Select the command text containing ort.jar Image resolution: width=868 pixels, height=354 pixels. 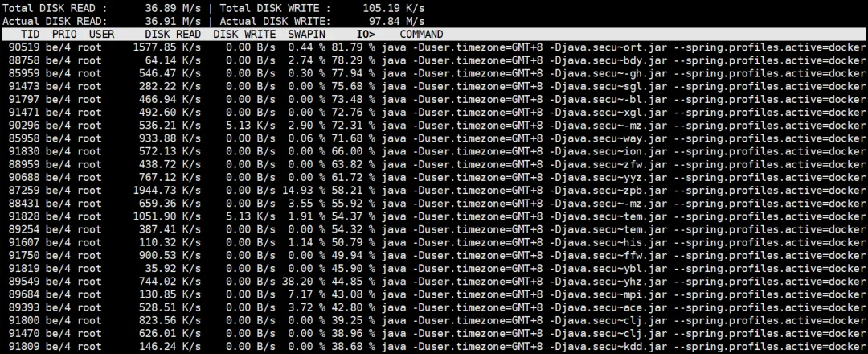(623, 47)
